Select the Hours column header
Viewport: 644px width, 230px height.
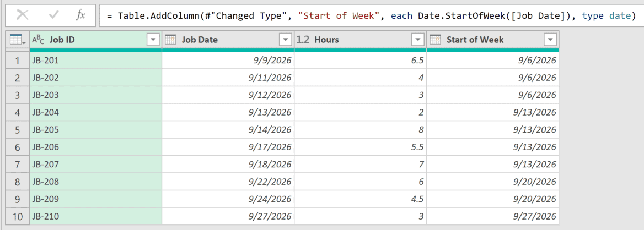click(x=361, y=40)
